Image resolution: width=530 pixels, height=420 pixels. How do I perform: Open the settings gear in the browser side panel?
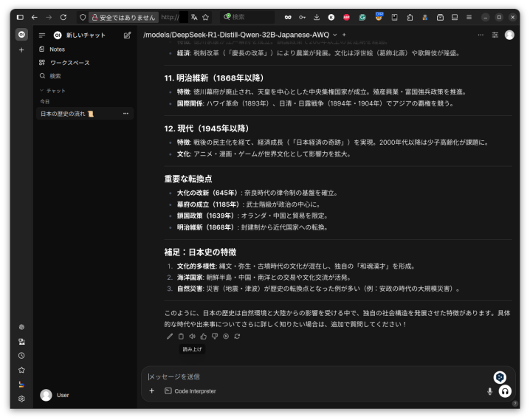[21, 399]
